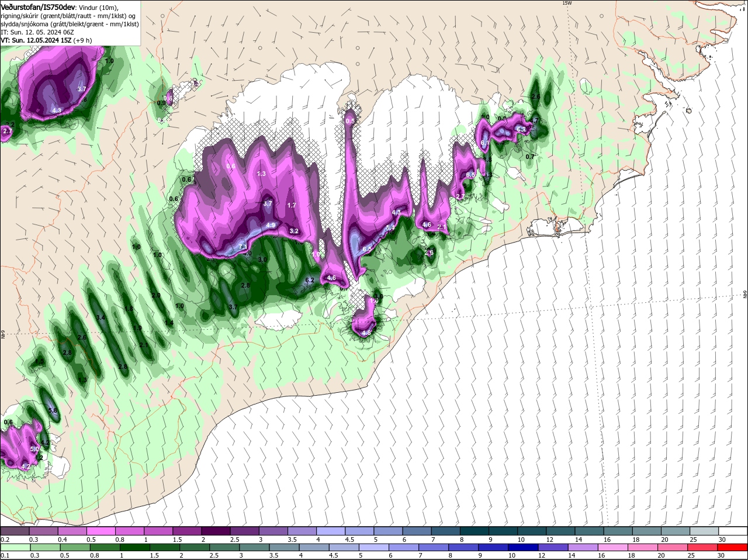This screenshot has width=748, height=560.
Task: Click the '3.2' snow value on map
Action: point(294,231)
